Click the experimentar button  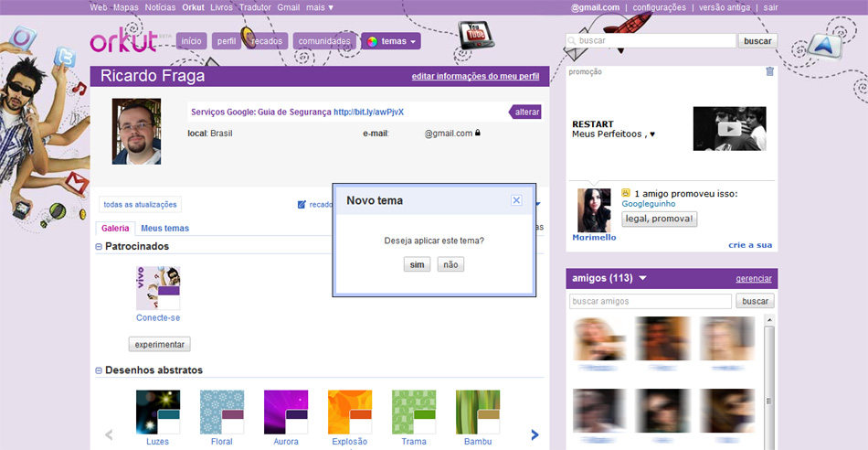pos(159,345)
